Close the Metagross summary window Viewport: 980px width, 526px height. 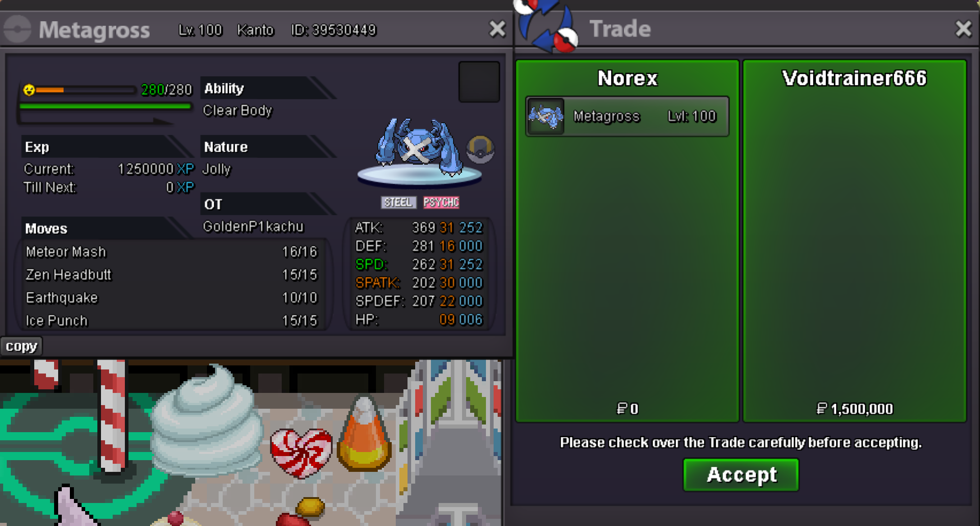(497, 29)
